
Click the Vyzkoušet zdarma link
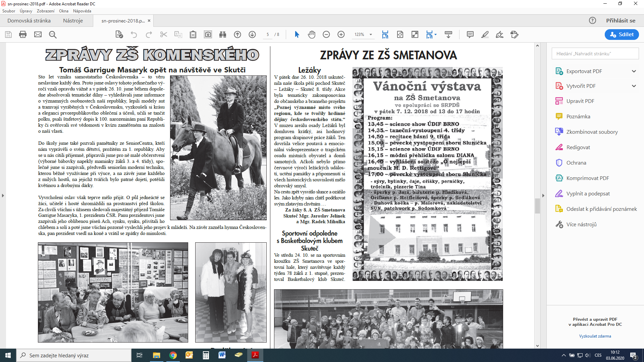595,336
